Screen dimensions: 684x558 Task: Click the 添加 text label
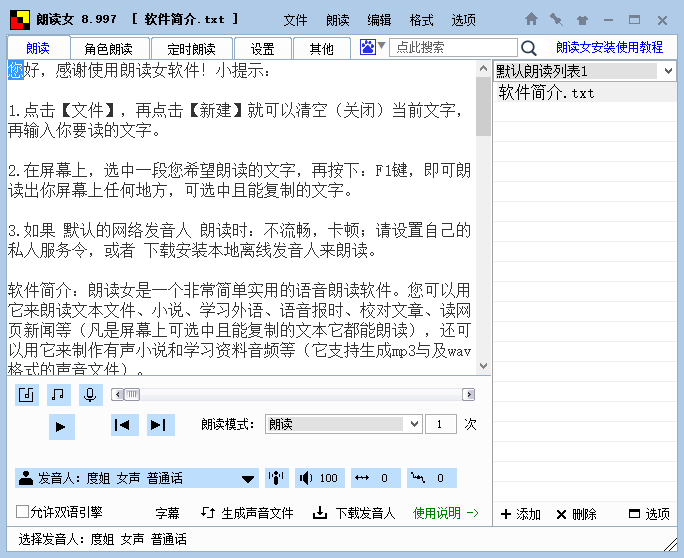point(529,514)
